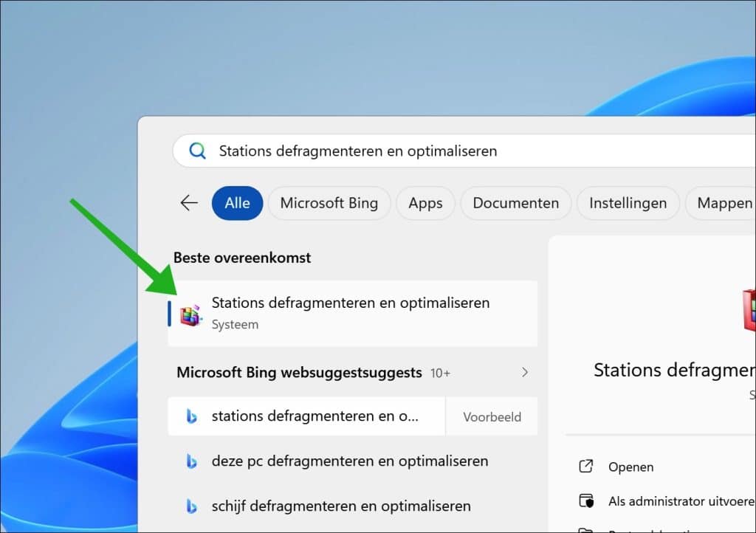Screen dimensions: 756x533
Task: Click the Bing icon next to deze pc defragmenteren
Action: pos(192,461)
